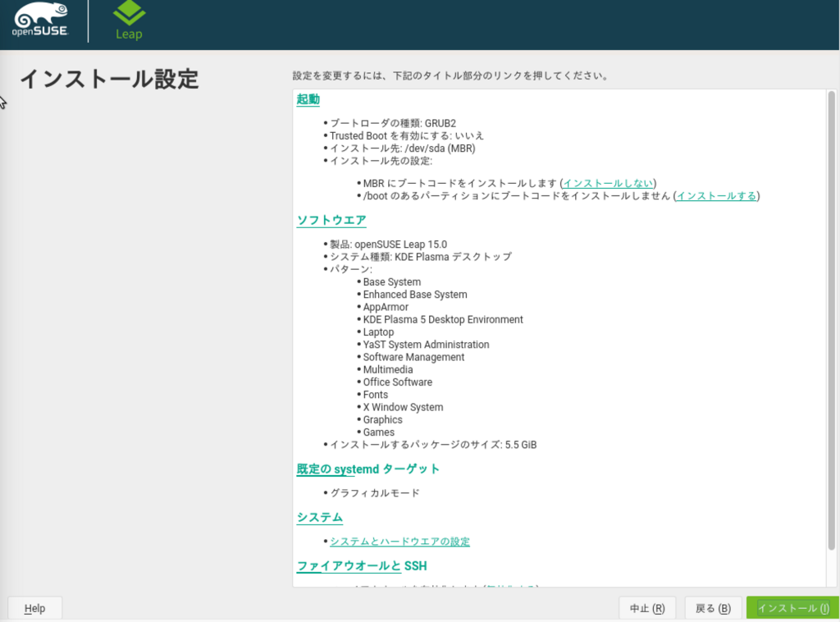This screenshot has width=840, height=622.
Task: Click the Leap logo icon
Action: 129,21
